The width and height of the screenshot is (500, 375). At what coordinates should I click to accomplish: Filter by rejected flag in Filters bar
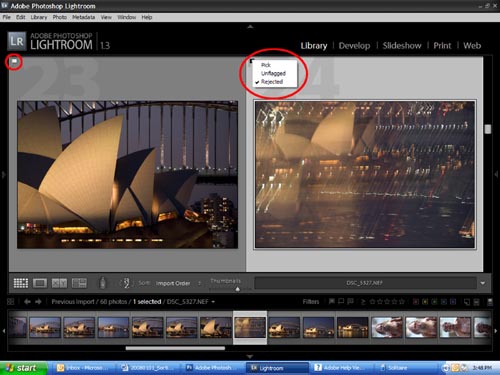(x=350, y=301)
